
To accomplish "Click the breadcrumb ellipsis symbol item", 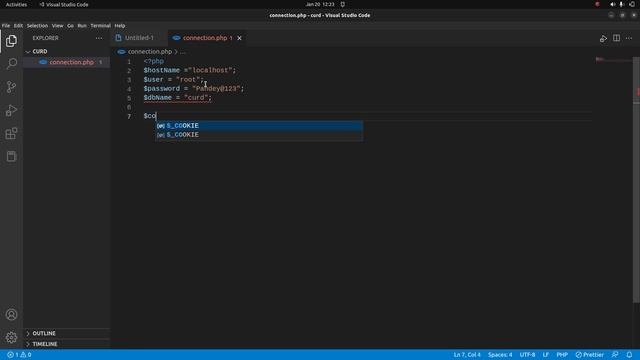I will tap(182, 52).
